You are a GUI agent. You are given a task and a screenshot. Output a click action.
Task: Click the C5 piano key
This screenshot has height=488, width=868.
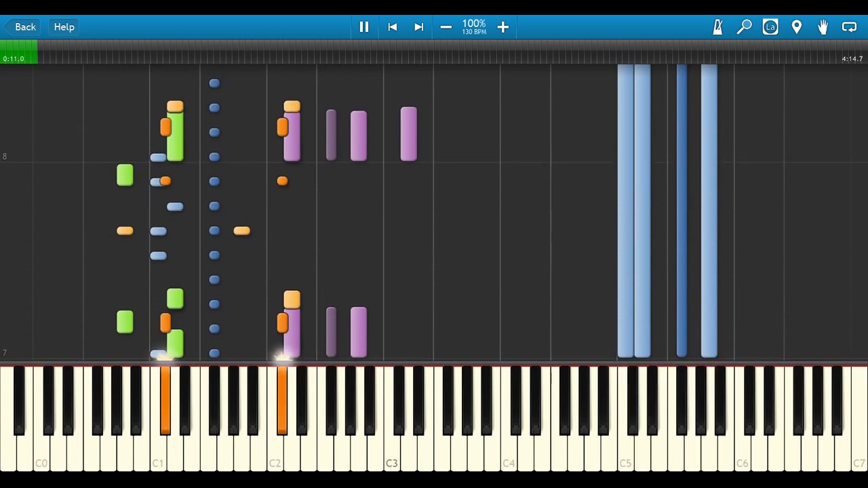pos(626,453)
